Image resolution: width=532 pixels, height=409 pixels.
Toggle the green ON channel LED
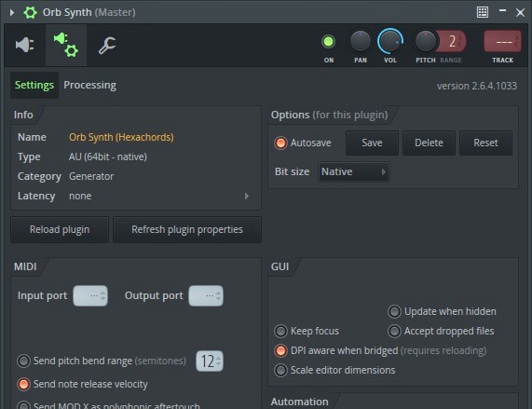click(x=328, y=42)
